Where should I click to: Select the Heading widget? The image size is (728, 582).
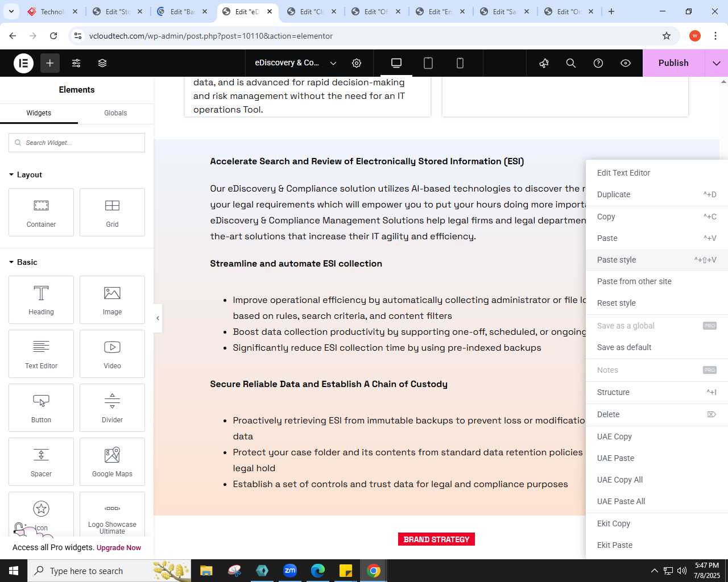[x=41, y=300]
